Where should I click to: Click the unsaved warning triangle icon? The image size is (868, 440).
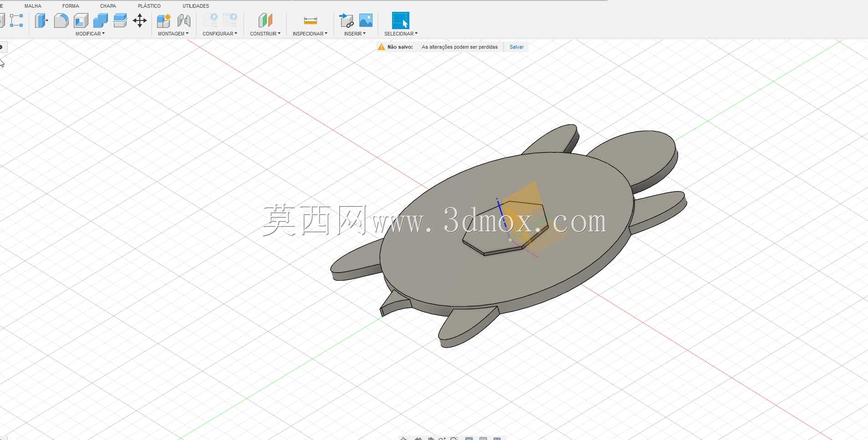[382, 47]
